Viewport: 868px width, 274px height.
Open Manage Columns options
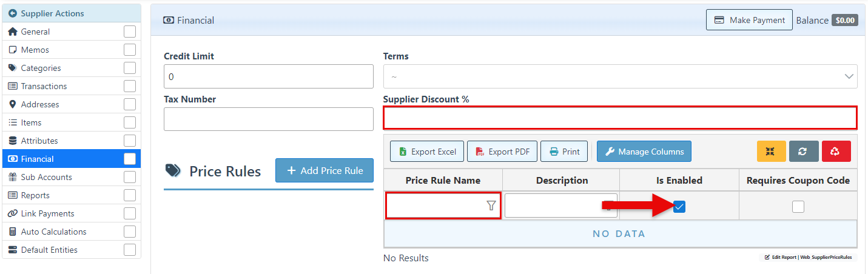click(644, 152)
